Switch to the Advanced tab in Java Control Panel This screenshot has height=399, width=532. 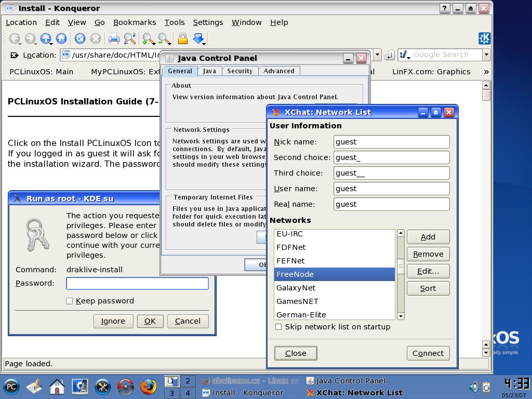click(x=279, y=71)
